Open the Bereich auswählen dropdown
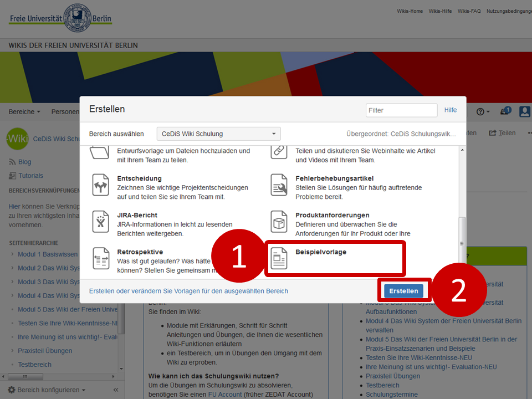Image resolution: width=532 pixels, height=399 pixels. tap(218, 134)
